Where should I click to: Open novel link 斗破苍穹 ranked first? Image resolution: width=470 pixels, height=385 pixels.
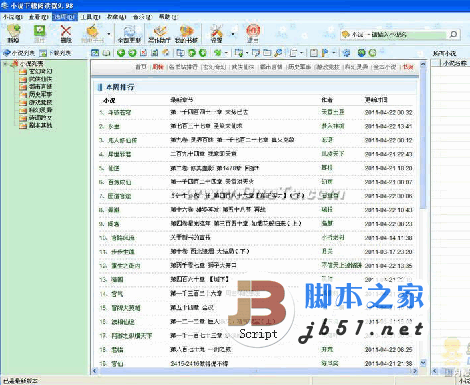pos(119,113)
